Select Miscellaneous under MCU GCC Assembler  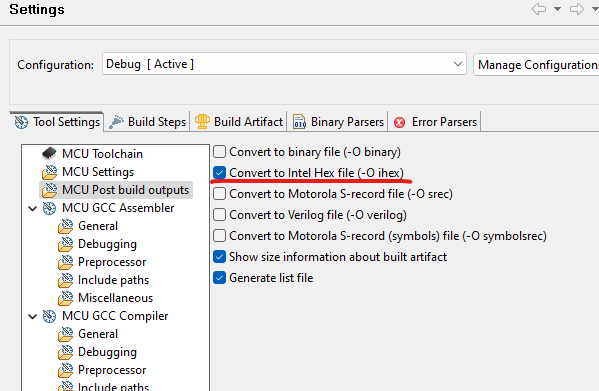tap(115, 298)
